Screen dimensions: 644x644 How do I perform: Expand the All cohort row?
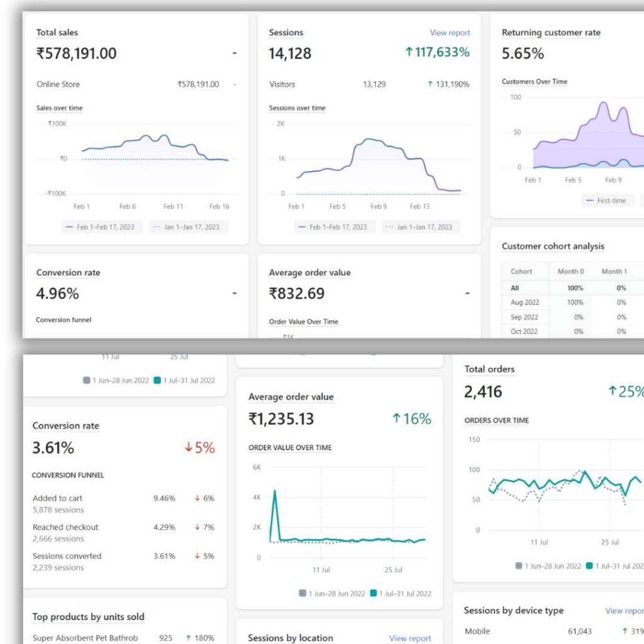coord(515,288)
